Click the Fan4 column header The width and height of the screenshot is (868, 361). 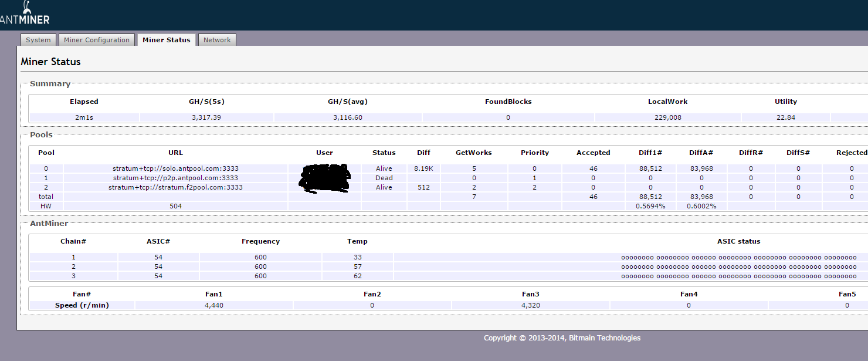pos(689,294)
